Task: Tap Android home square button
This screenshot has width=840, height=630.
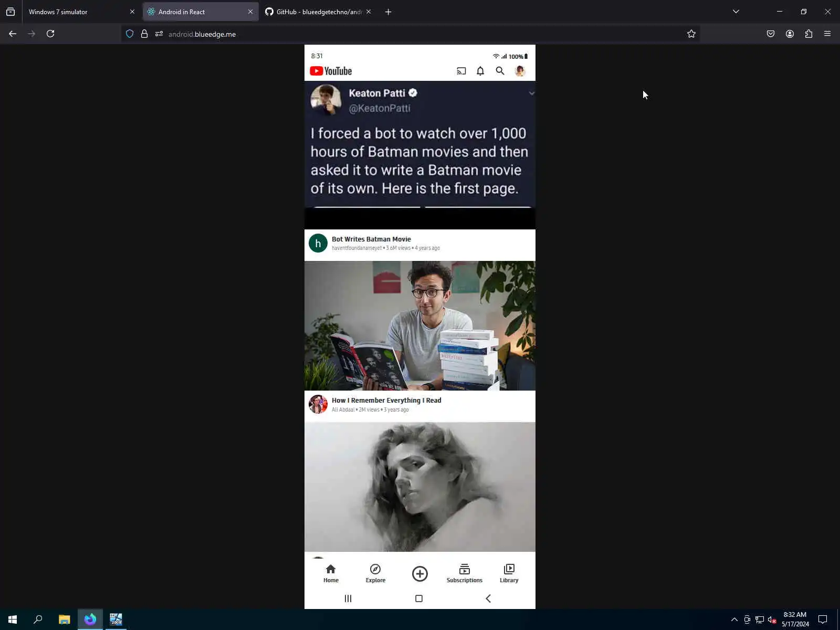Action: 419,598
